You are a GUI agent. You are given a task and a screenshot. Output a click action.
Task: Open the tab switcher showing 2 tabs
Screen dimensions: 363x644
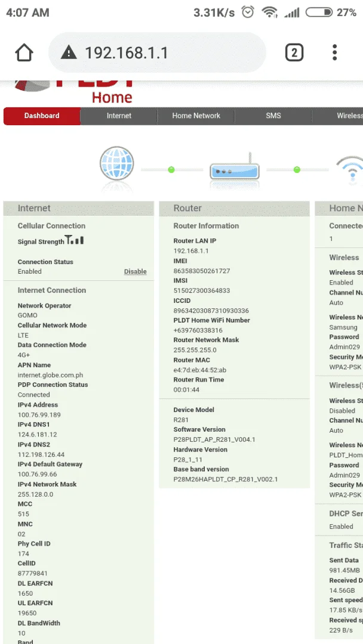click(294, 52)
